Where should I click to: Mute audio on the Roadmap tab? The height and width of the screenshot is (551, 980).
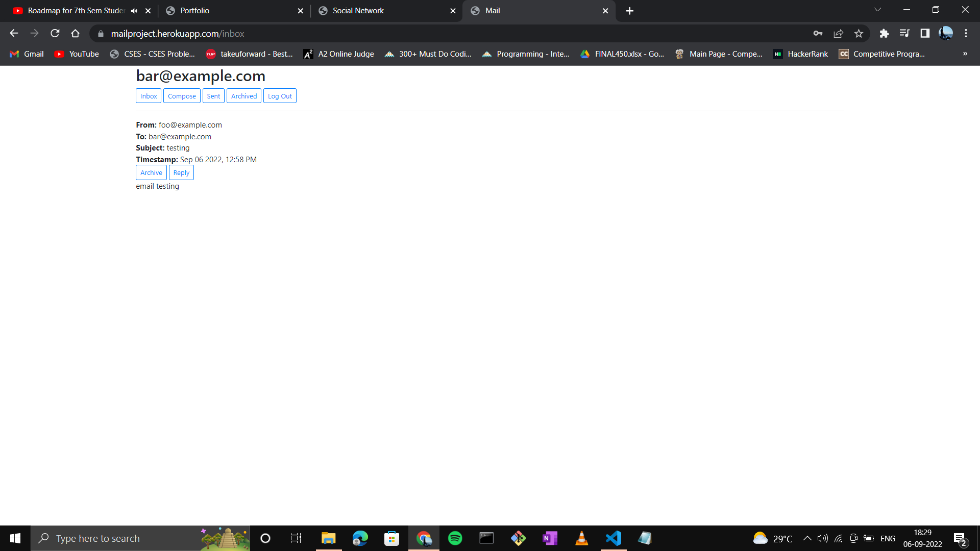pos(134,10)
